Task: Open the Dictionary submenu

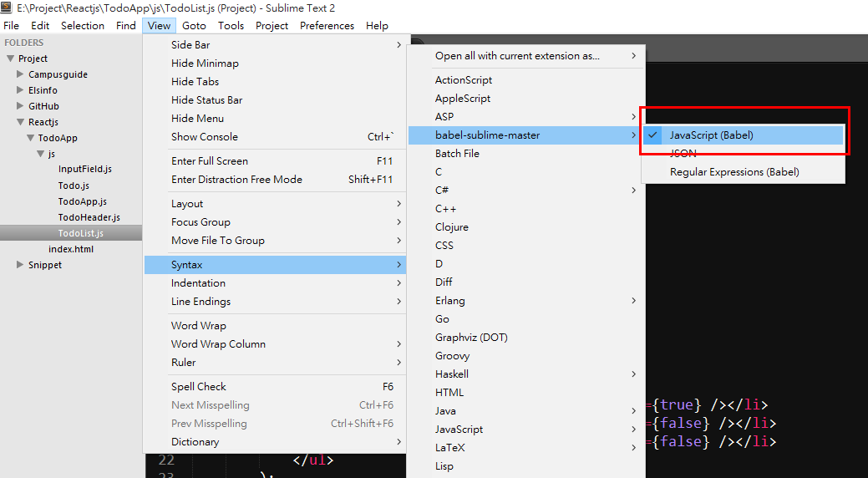Action: click(x=275, y=441)
